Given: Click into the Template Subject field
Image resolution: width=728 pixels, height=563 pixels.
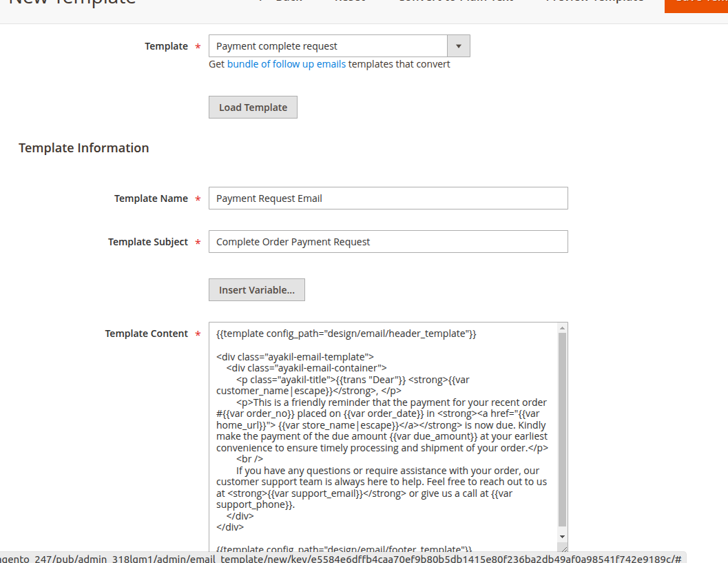Looking at the screenshot, I should pyautogui.click(x=388, y=242).
